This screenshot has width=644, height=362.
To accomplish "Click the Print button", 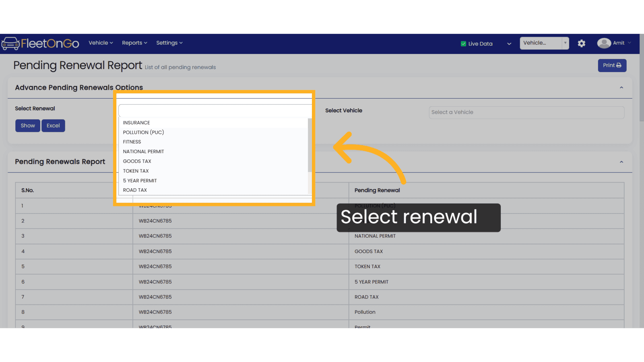I will coord(612,65).
